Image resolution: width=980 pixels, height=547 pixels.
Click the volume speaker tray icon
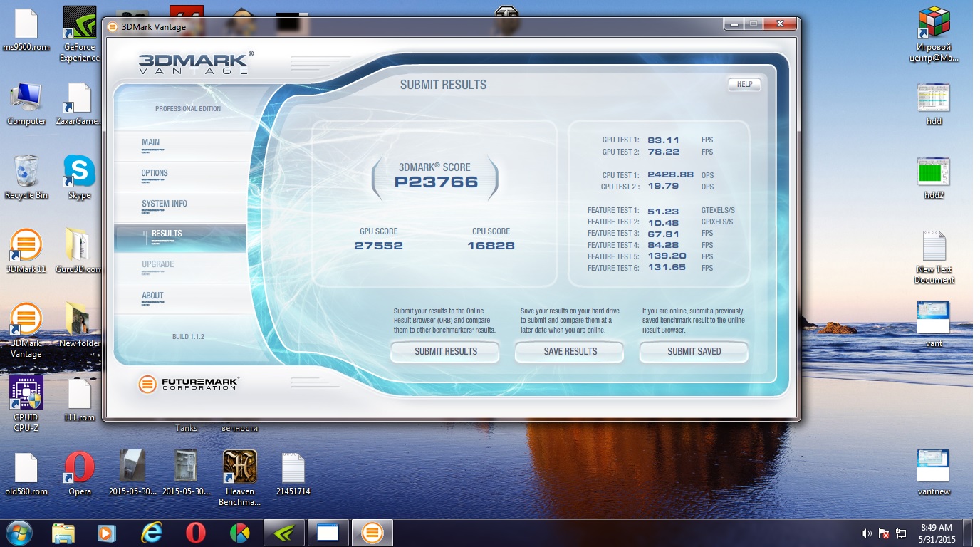coord(866,533)
